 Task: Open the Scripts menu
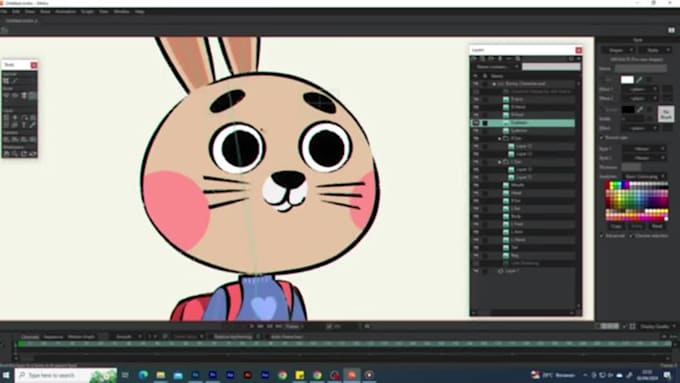(87, 12)
